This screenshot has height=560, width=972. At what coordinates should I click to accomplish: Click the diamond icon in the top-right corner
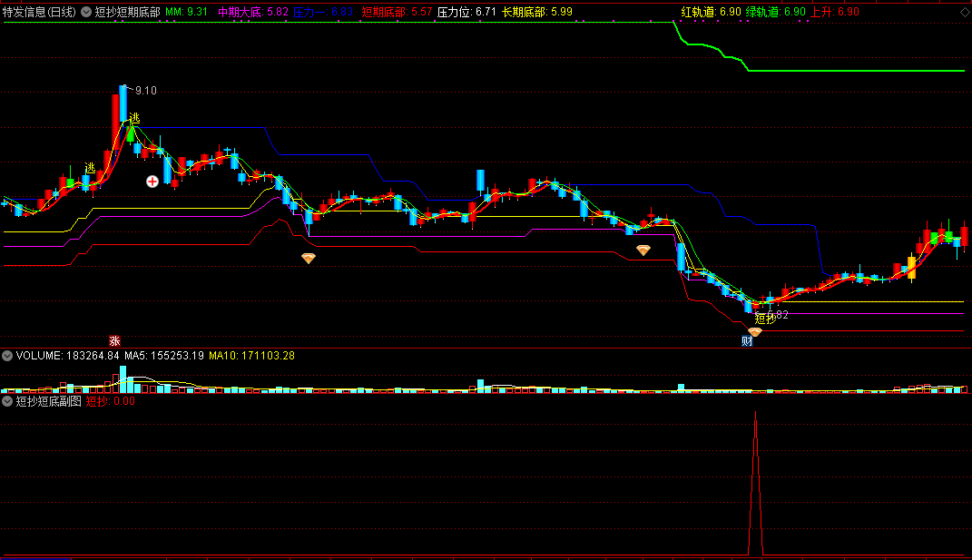click(x=965, y=12)
